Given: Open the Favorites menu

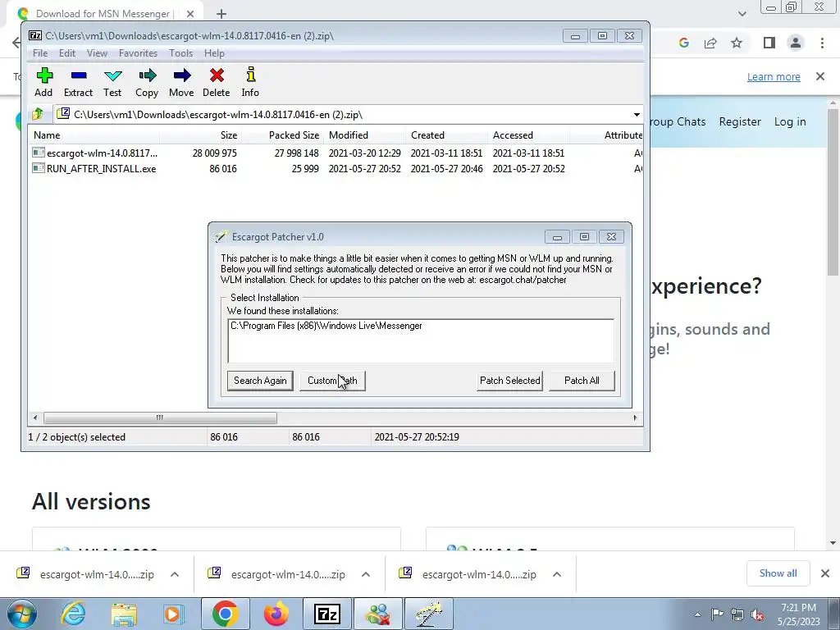Looking at the screenshot, I should point(138,53).
